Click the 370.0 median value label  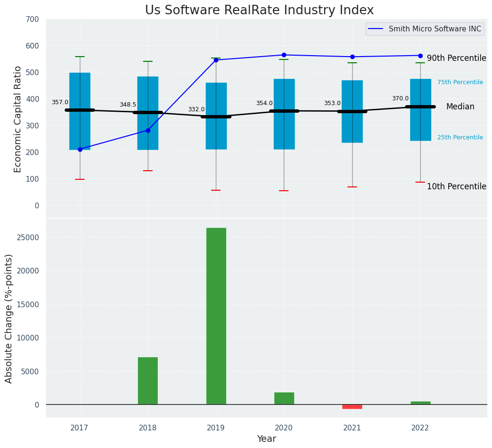(400, 98)
